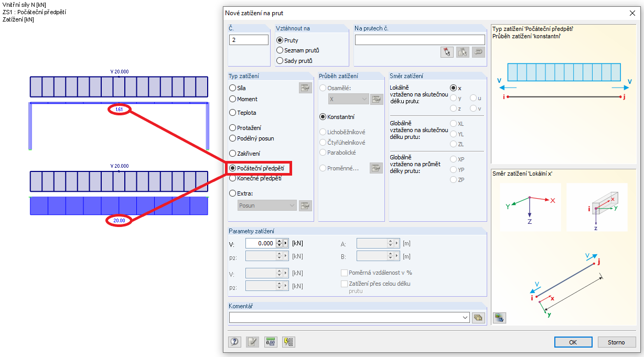Click the Extra load type settings icon
The height and width of the screenshot is (357, 644).
[305, 205]
